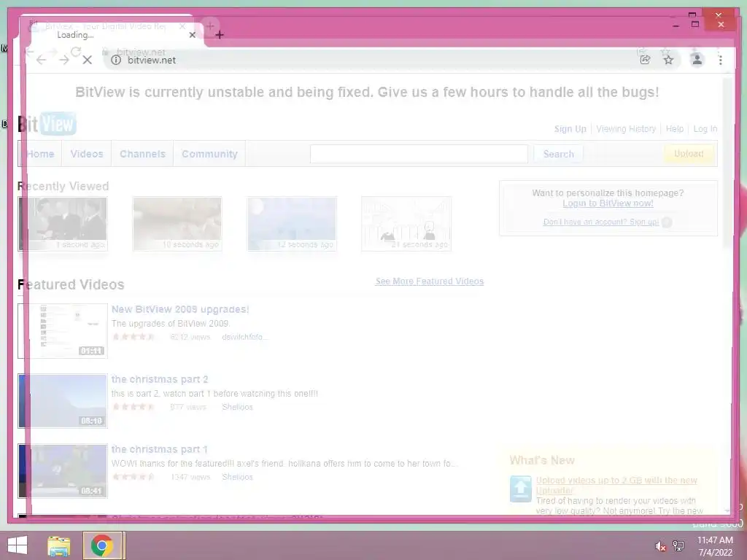View site information for bitview.net

116,60
